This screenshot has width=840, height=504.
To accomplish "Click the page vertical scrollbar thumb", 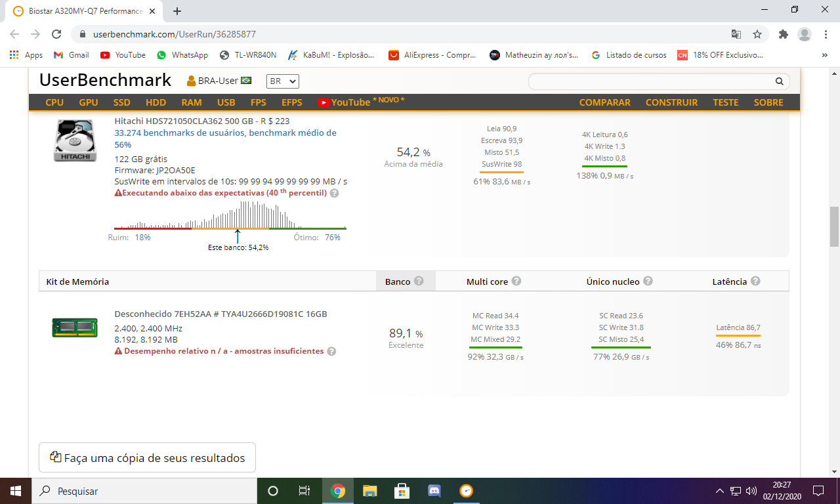I will click(834, 226).
